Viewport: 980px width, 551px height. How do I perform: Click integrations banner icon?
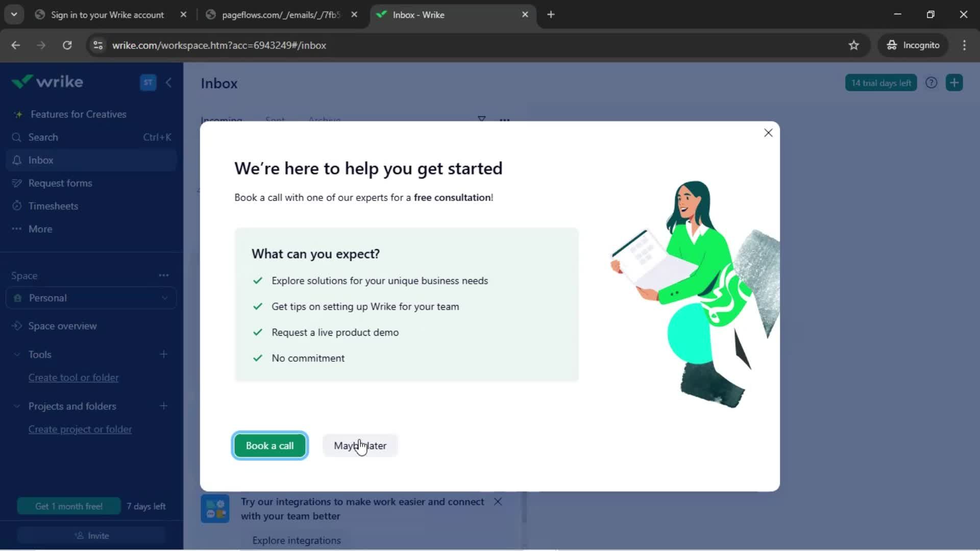[x=215, y=509]
